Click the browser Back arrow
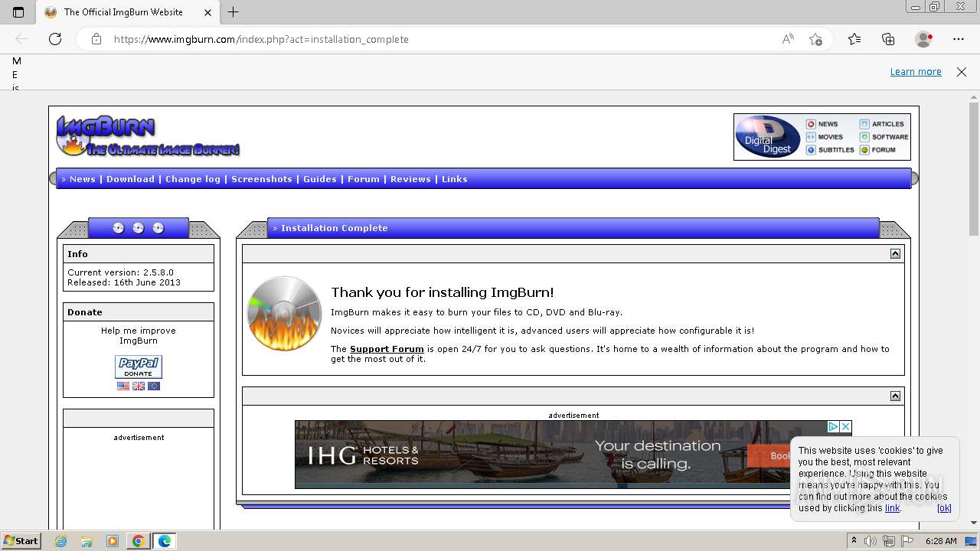Image resolution: width=980 pixels, height=551 pixels. [21, 39]
